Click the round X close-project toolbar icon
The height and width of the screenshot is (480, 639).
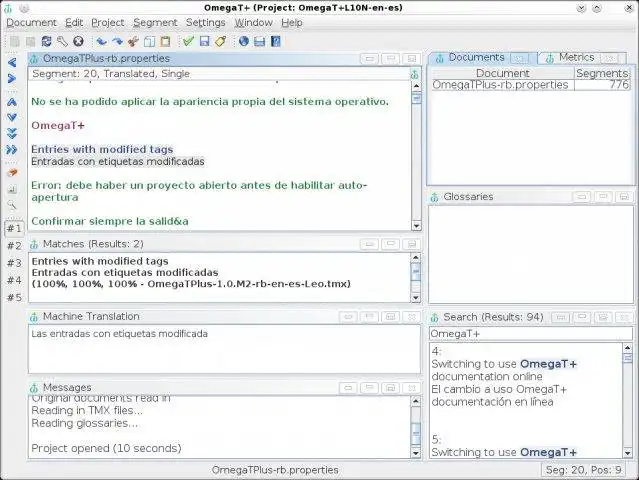pos(78,41)
